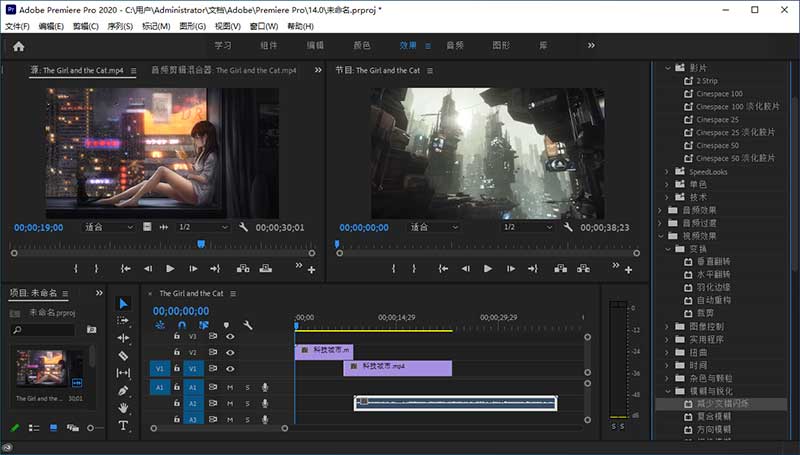Image resolution: width=800 pixels, height=455 pixels.
Task: Click Insert button in Source monitor
Action: click(243, 268)
